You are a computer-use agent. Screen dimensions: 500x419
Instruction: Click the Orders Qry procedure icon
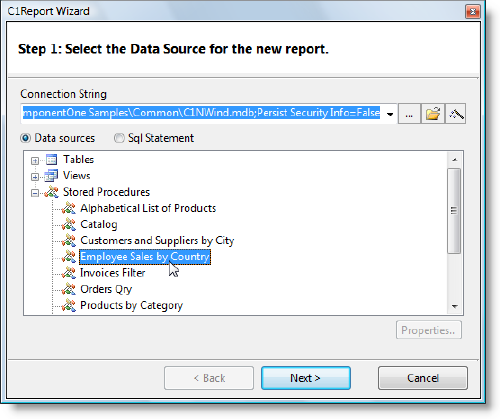pos(69,289)
